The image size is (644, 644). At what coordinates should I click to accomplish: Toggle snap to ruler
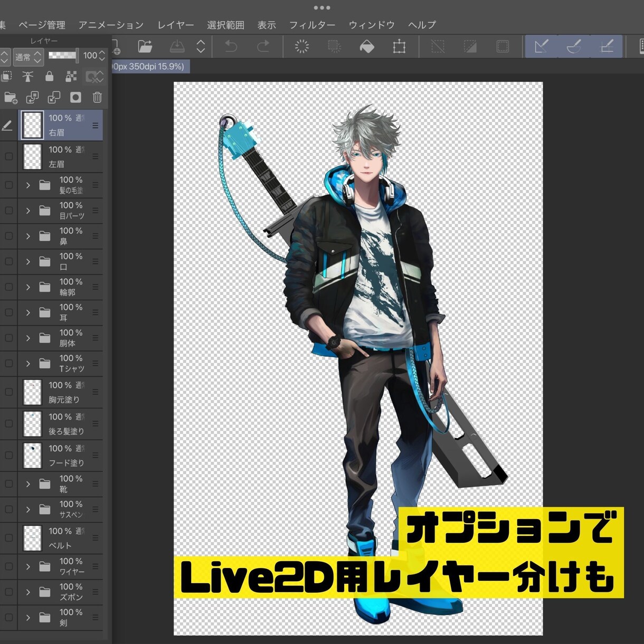click(541, 46)
